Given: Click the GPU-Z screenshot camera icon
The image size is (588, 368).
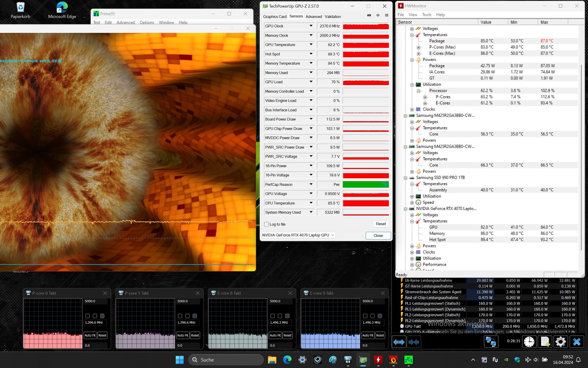Looking at the screenshot, I should 369,15.
